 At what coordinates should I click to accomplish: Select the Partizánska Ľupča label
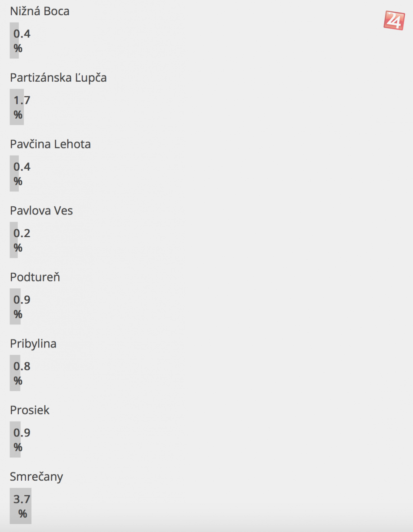point(58,78)
